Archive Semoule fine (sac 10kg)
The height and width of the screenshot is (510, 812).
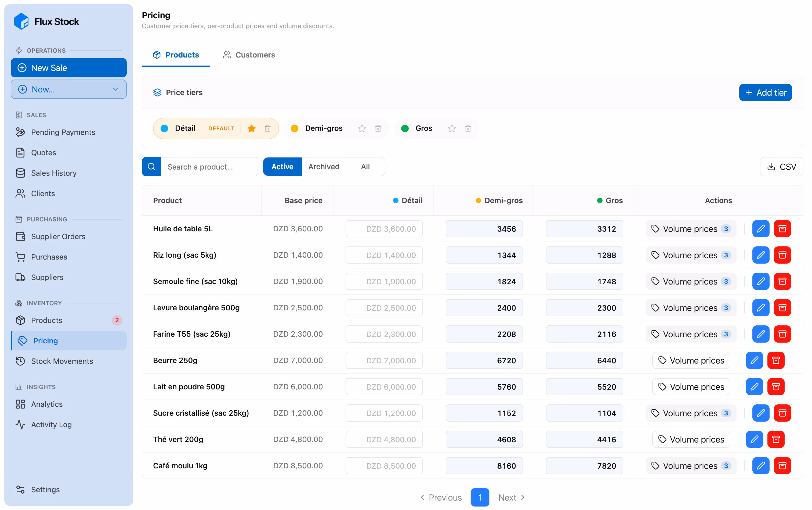pyautogui.click(x=782, y=281)
